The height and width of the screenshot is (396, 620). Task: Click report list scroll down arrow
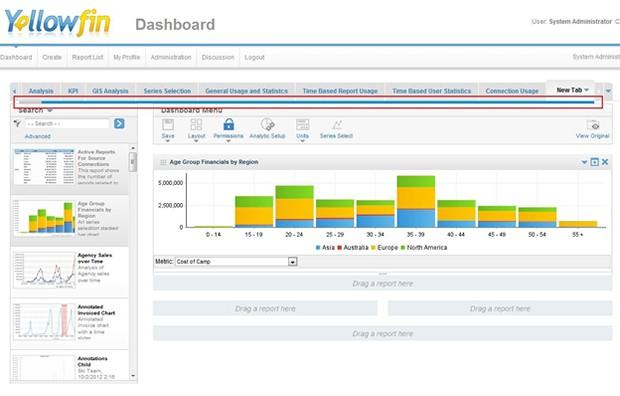point(133,376)
